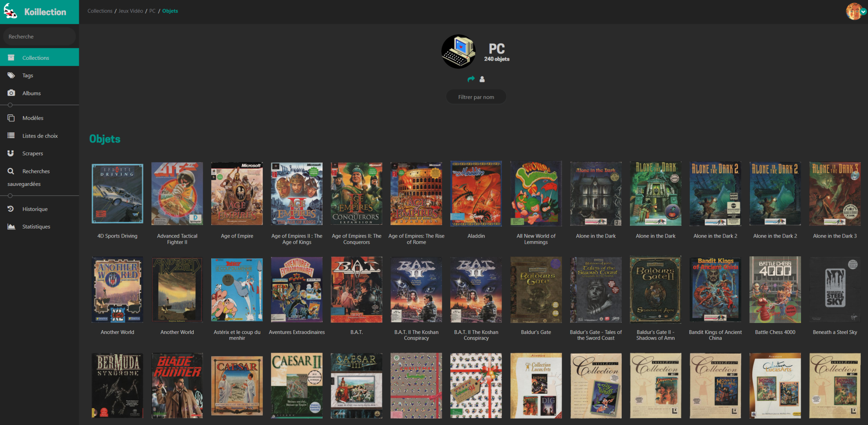Click the Koillection koi fish logo
This screenshot has width=868, height=425.
coord(10,11)
